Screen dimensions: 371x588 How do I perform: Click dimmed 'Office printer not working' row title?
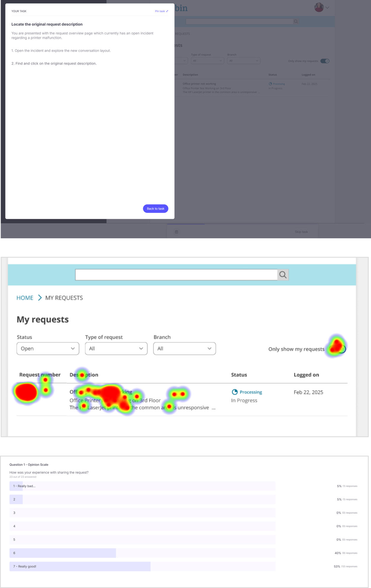click(199, 84)
